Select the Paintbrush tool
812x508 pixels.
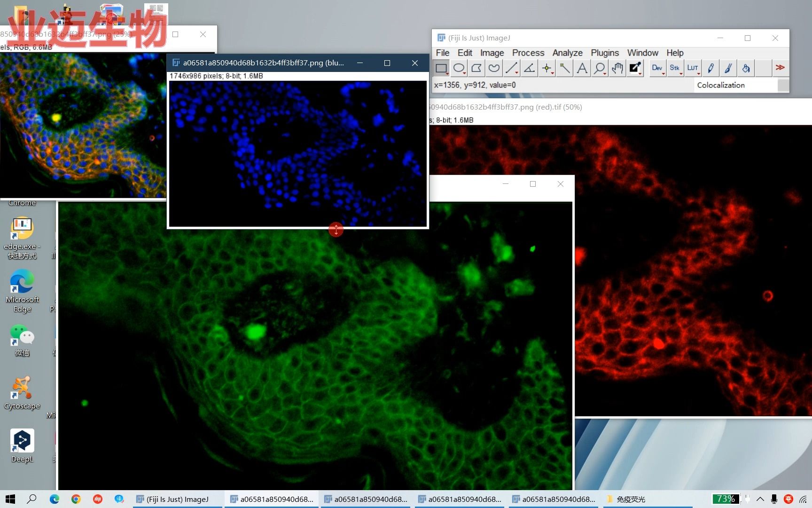pos(728,68)
